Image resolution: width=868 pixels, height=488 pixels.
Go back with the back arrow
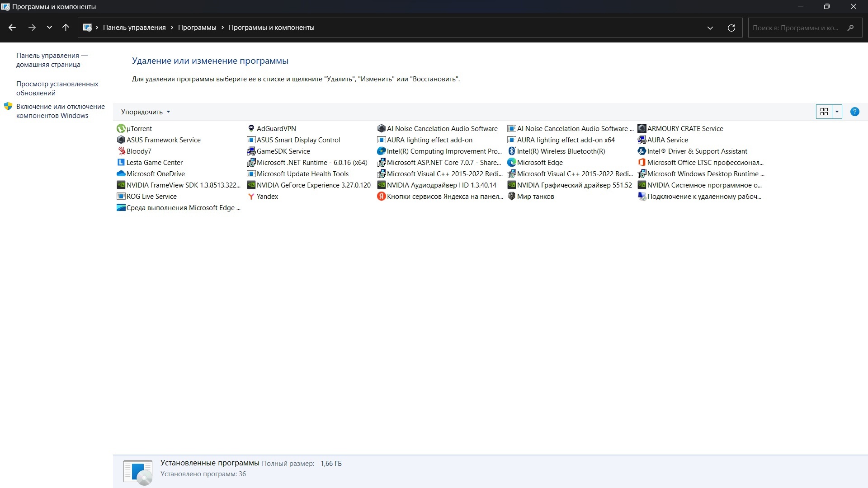[x=12, y=28]
